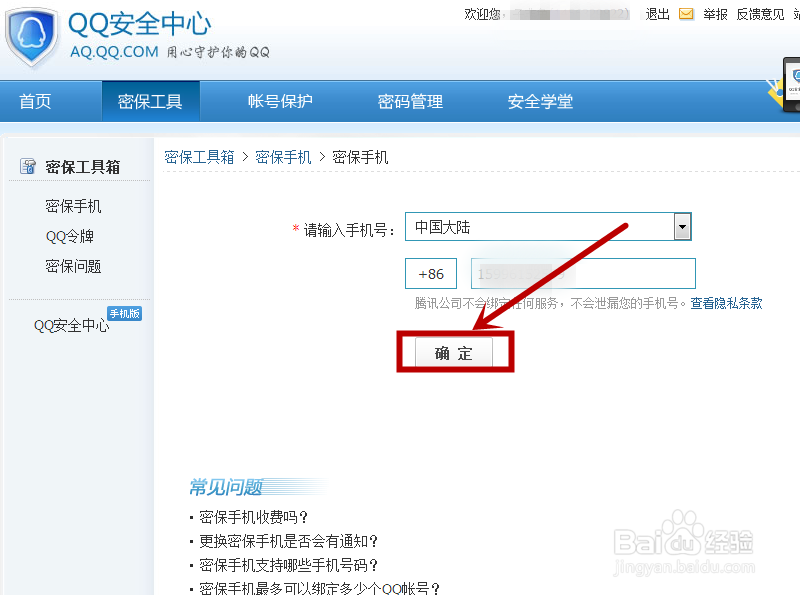Open the 安全学堂 navigation tab
Screen dimensions: 800x595
coord(540,101)
